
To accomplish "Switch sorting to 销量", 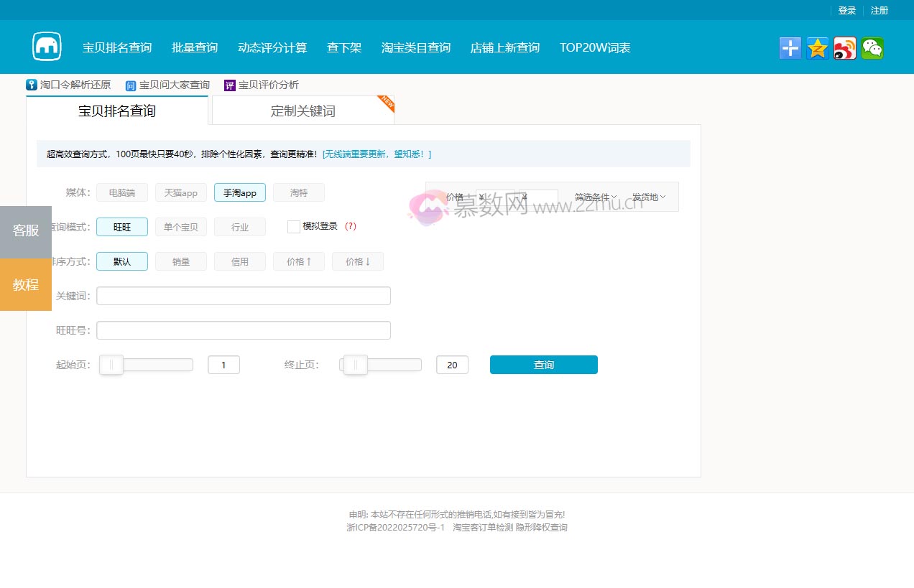I will tap(180, 261).
